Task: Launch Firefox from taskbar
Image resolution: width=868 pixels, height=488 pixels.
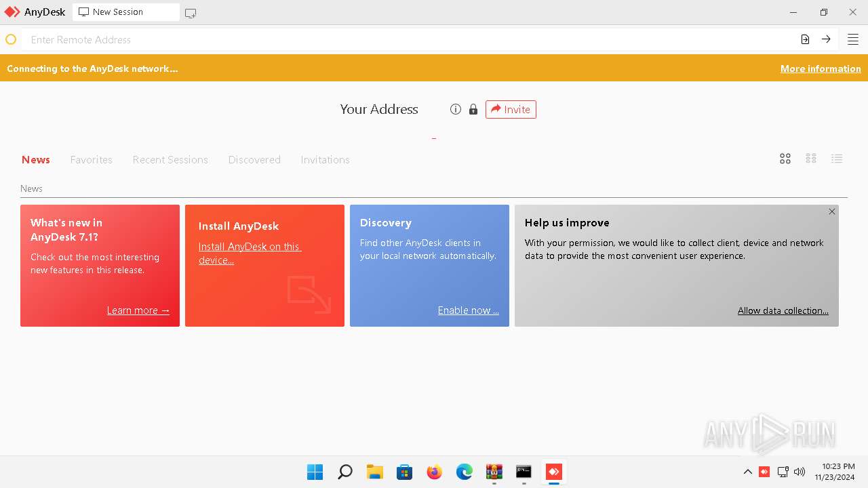Action: pos(435,472)
